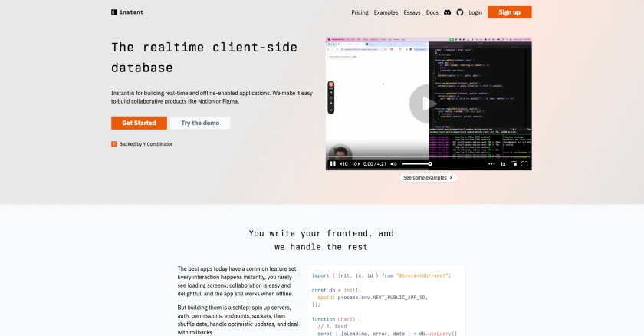
Task: Enable picture-in-picture mode for the video
Action: click(514, 164)
